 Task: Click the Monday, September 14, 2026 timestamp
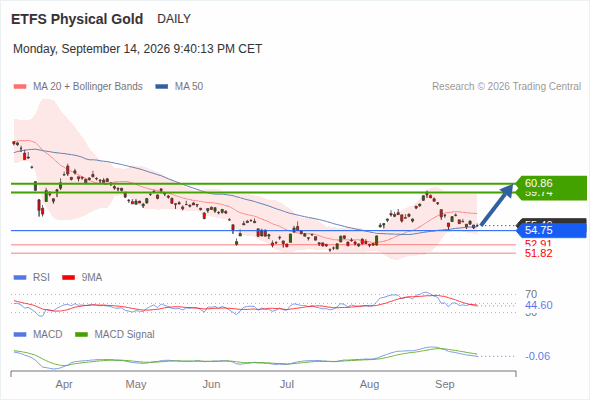(x=137, y=49)
